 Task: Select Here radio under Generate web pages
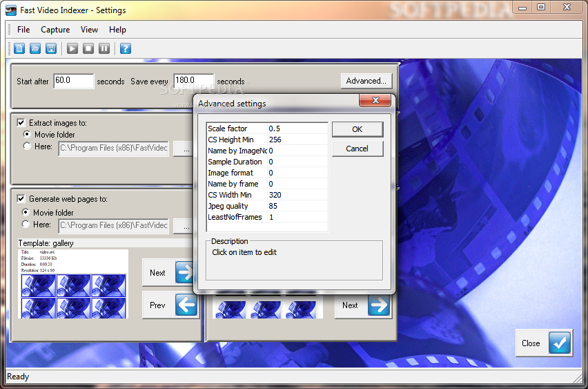(26, 224)
